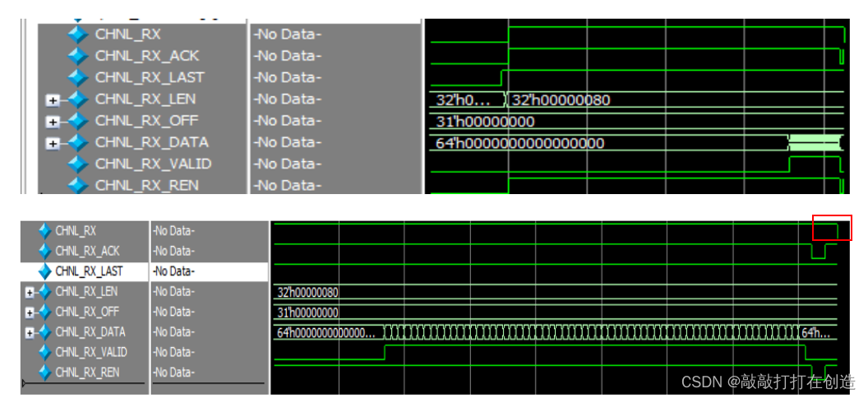868x398 pixels.
Task: Expand CHNL_RX_LEN in the top waveform panel
Action: pos(53,100)
